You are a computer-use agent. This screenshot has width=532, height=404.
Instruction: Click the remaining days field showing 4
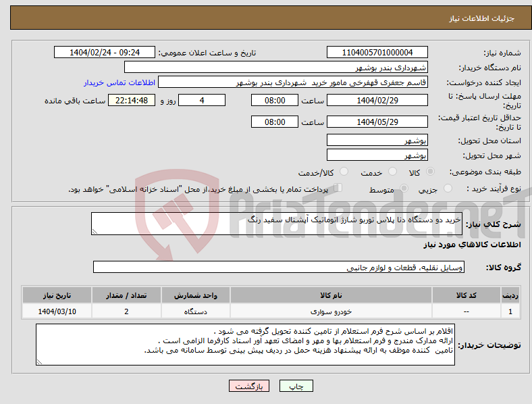coord(202,100)
